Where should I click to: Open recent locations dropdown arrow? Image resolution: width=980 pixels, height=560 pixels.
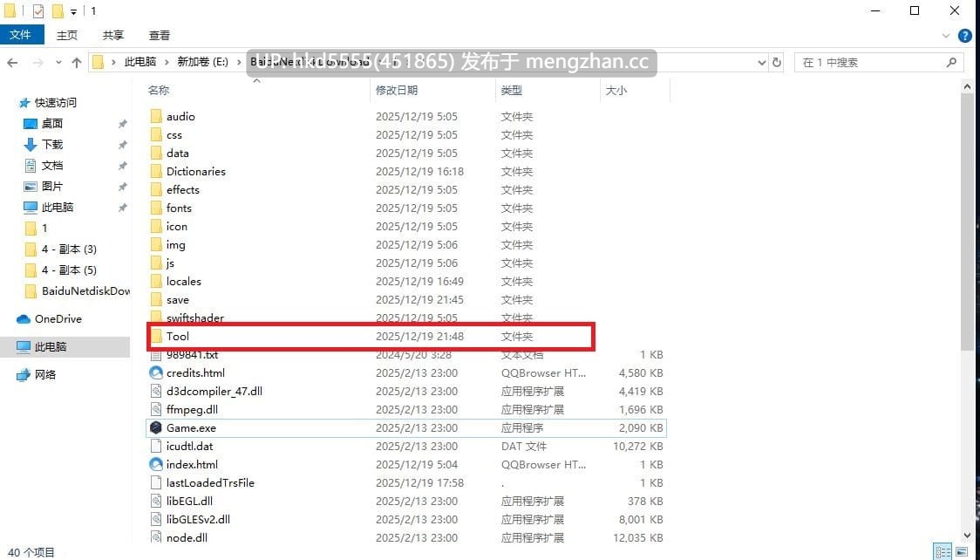(58, 63)
